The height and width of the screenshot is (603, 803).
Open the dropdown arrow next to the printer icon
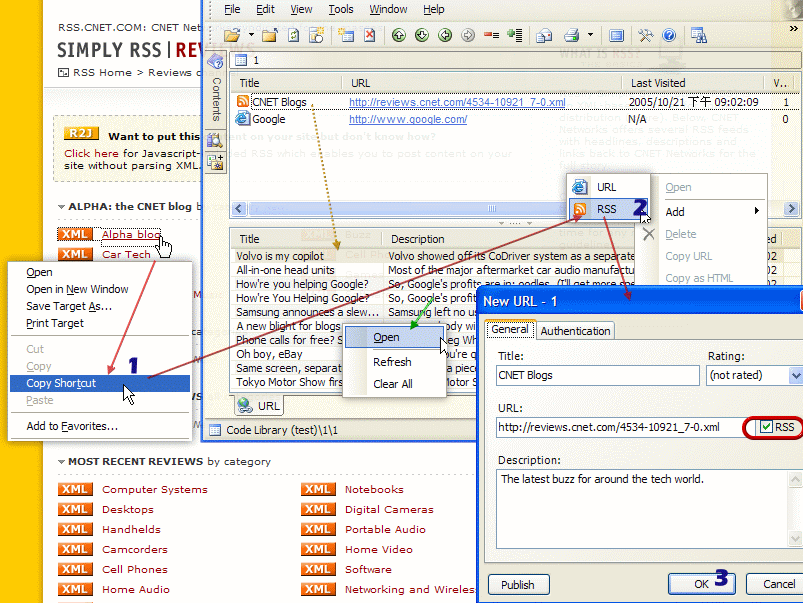pos(590,35)
